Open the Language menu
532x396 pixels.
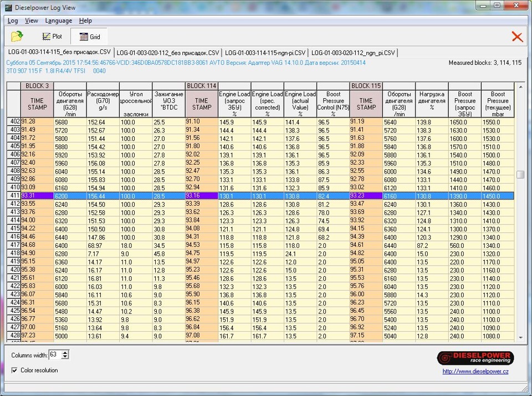click(x=58, y=21)
